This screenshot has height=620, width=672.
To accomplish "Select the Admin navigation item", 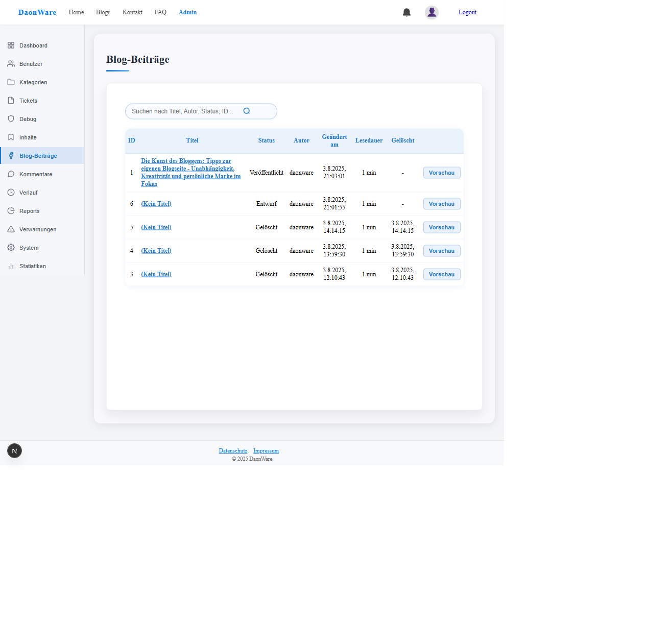I will 187,12.
